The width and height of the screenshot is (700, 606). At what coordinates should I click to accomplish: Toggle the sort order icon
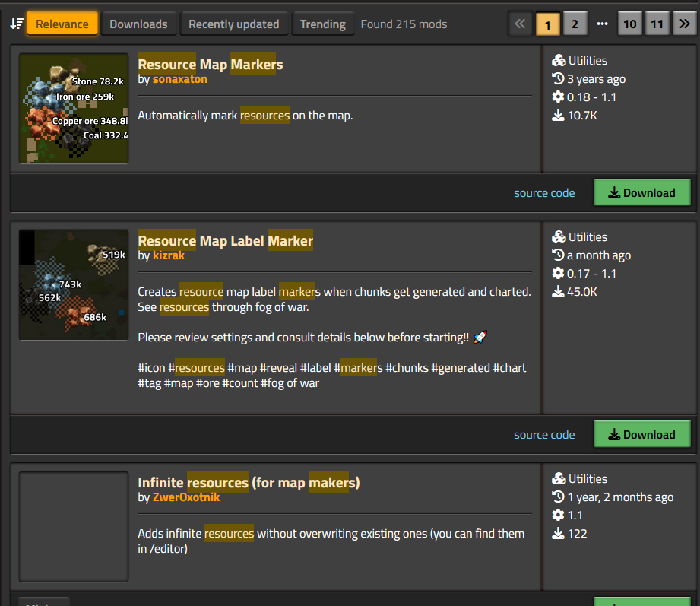coord(16,24)
